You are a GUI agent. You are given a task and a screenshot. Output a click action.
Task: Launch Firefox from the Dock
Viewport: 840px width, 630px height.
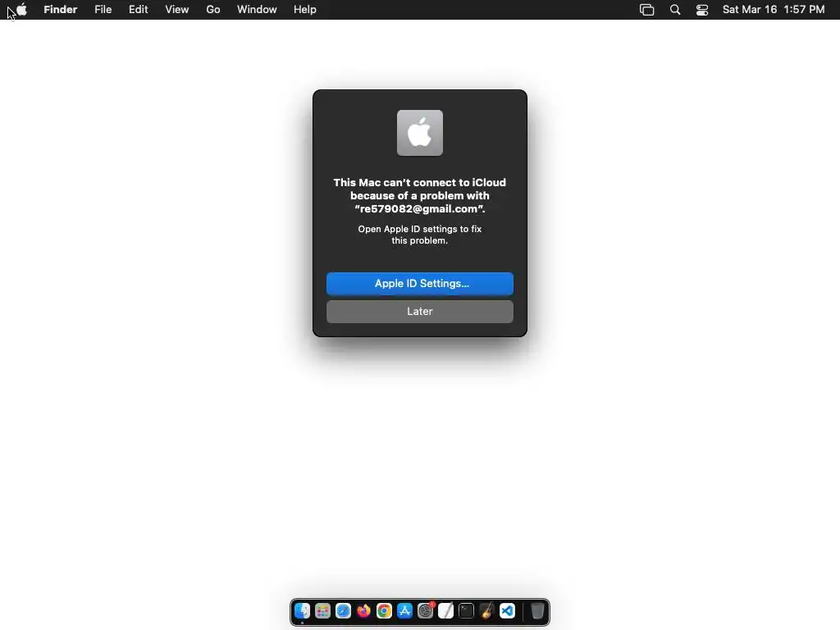pos(363,610)
